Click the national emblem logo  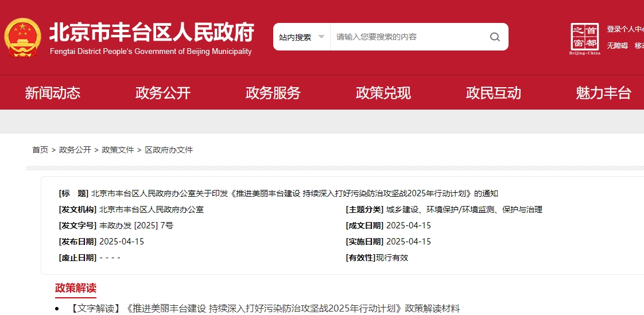[x=23, y=37]
